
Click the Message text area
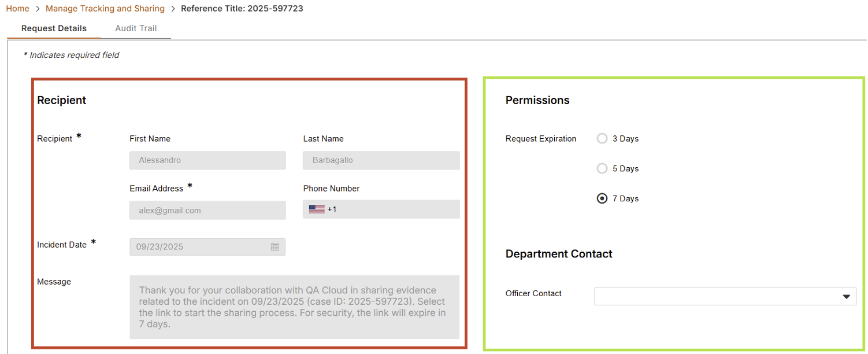294,307
